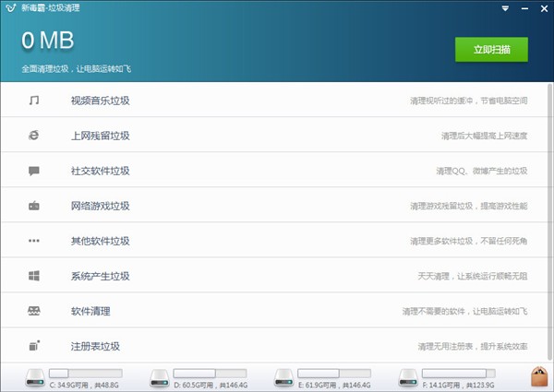The height and width of the screenshot is (392, 554).
Task: Click the C: drive icon
Action: point(35,376)
